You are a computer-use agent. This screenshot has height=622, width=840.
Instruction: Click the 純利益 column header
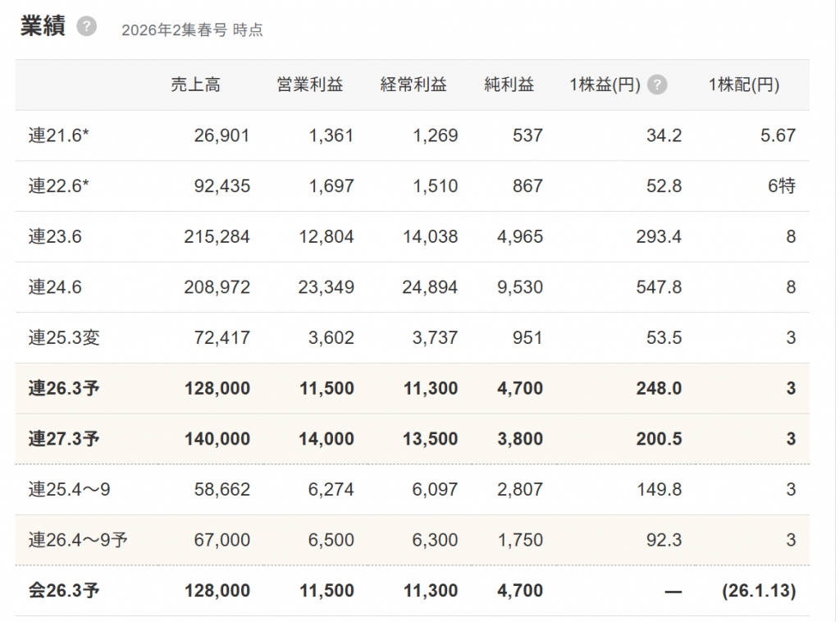pyautogui.click(x=509, y=85)
